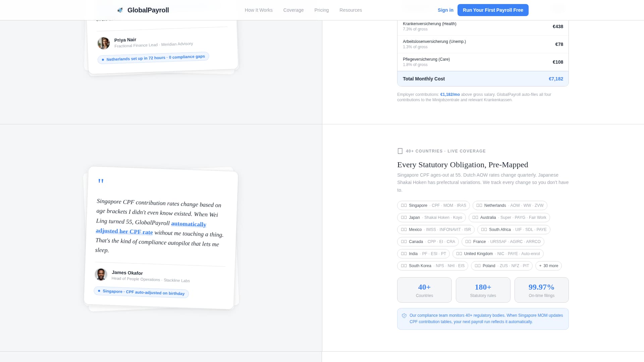
Task: Click the 99.97% On-time filings stat card
Action: (x=541, y=290)
